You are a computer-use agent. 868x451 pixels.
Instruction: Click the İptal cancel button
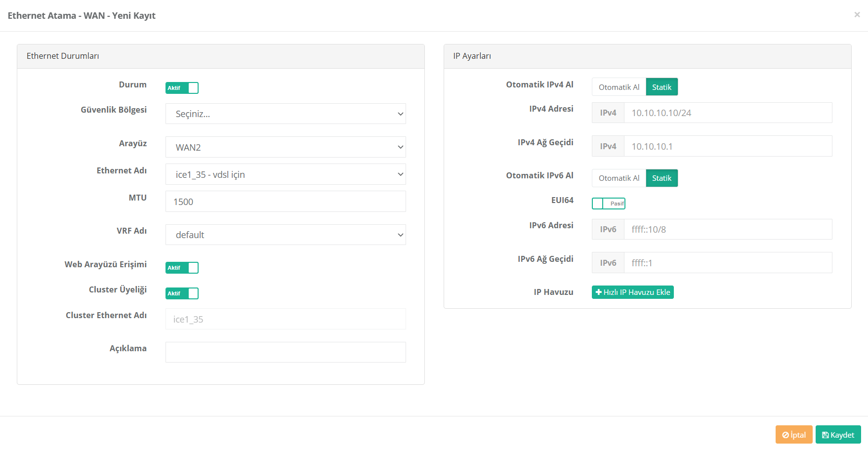(x=794, y=435)
